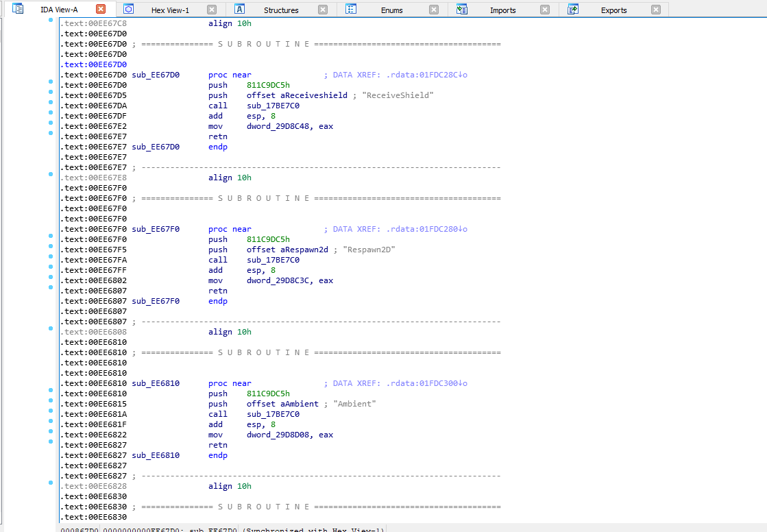Click the Hex View-1 tab icon
Screen dimensions: 767x532
click(x=129, y=9)
